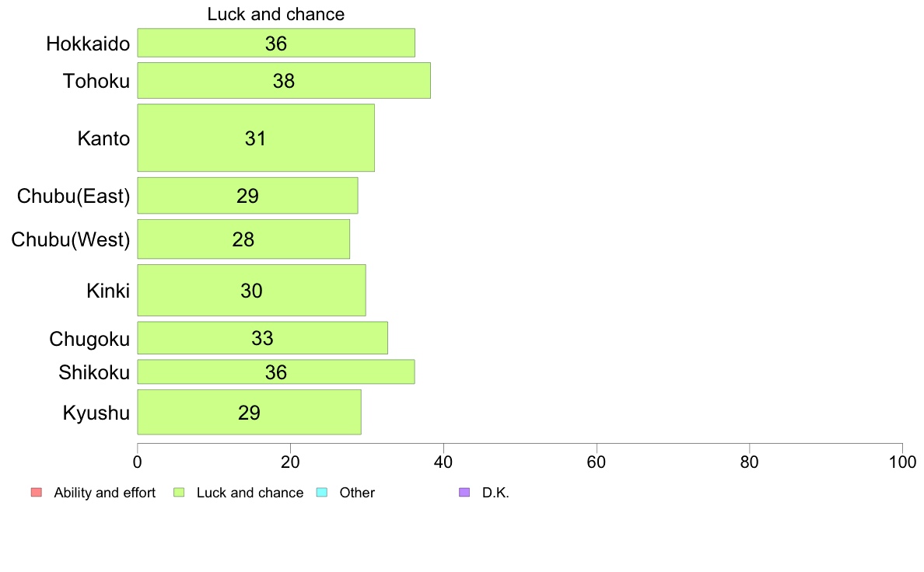This screenshot has height=572, width=924.
Task: Select the Chubu(West) bar showing 28
Action: pyautogui.click(x=243, y=239)
